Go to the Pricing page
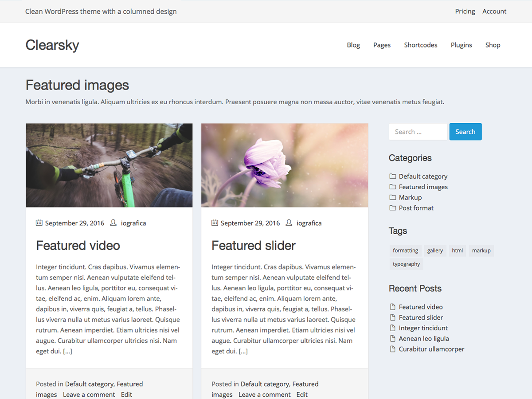 [465, 11]
